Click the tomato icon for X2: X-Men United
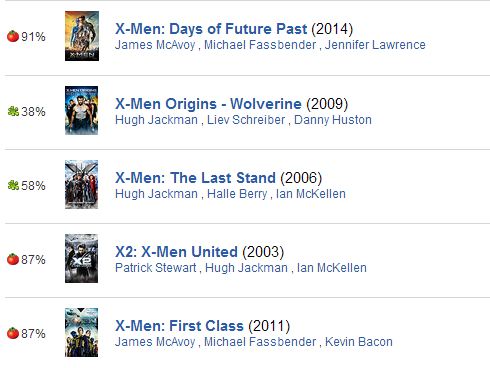Viewport: 490px width, 368px height. click(x=13, y=259)
